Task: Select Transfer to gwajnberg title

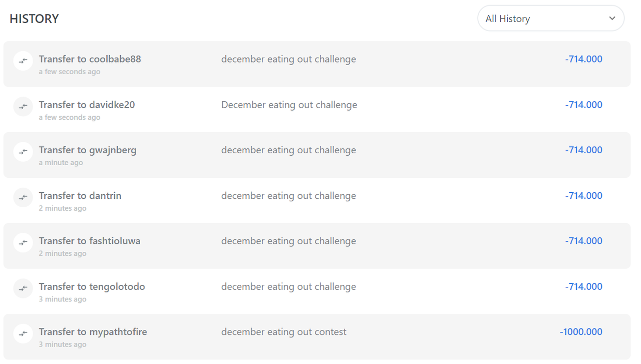Action: 88,150
